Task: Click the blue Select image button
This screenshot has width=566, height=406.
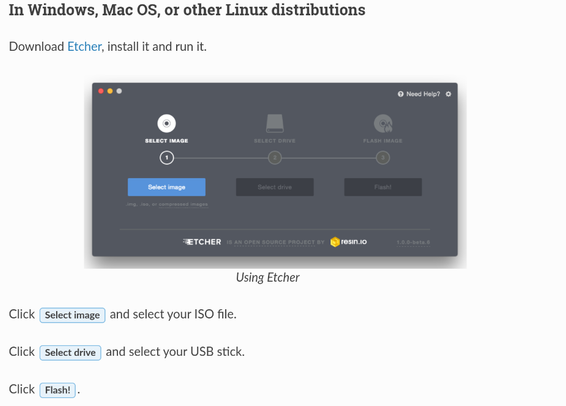Action: [166, 187]
